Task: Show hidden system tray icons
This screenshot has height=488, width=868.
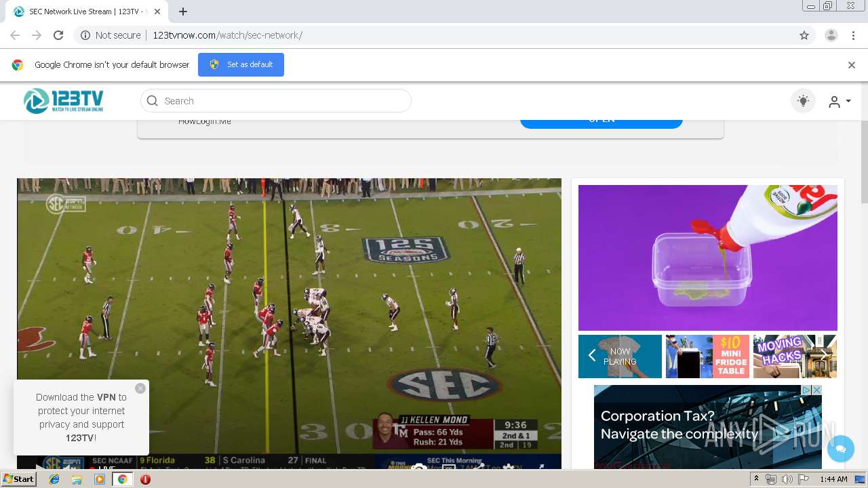Action: (756, 479)
